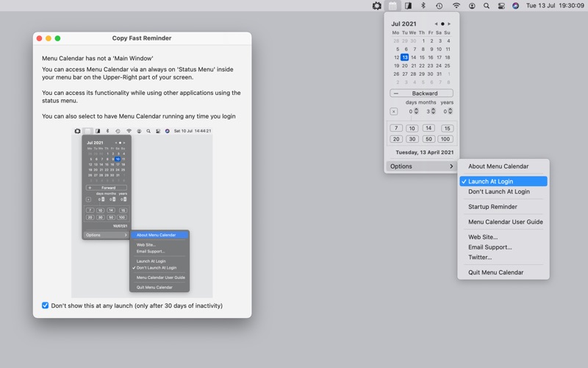Open the Wi-Fi status menu
The image size is (588, 368).
(456, 6)
